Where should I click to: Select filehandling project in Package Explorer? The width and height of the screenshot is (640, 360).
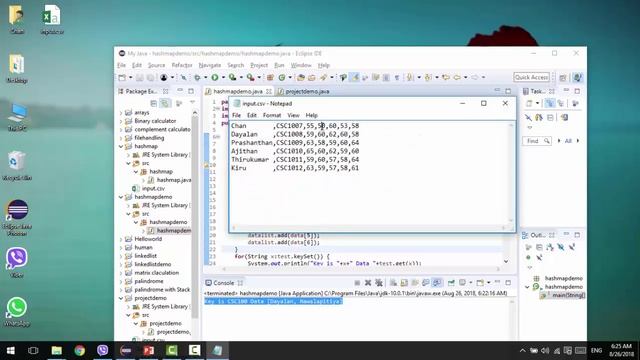point(145,138)
